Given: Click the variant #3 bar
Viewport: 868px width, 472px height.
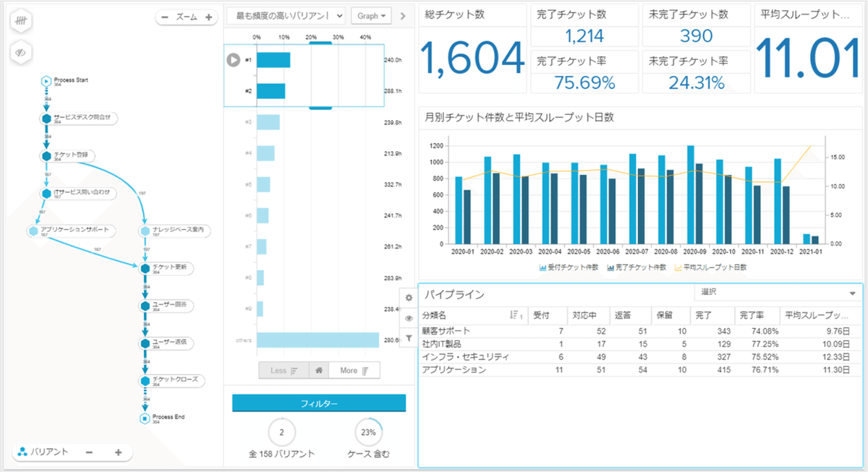Looking at the screenshot, I should [x=268, y=122].
